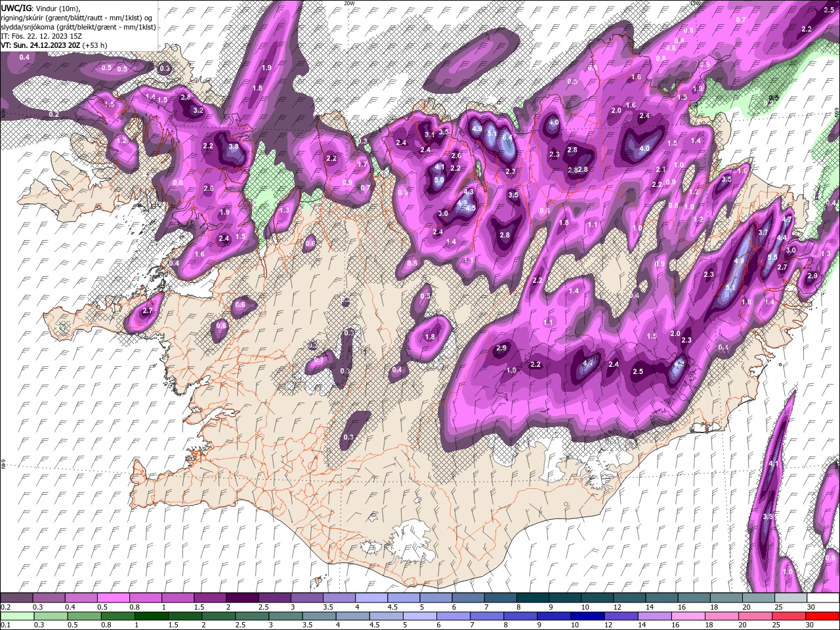
Task: Pick the green rain swatch between 0.8 and 1
Action: tap(117, 616)
